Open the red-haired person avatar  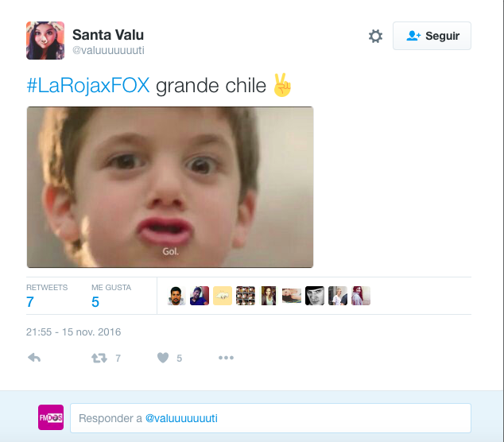(x=361, y=296)
